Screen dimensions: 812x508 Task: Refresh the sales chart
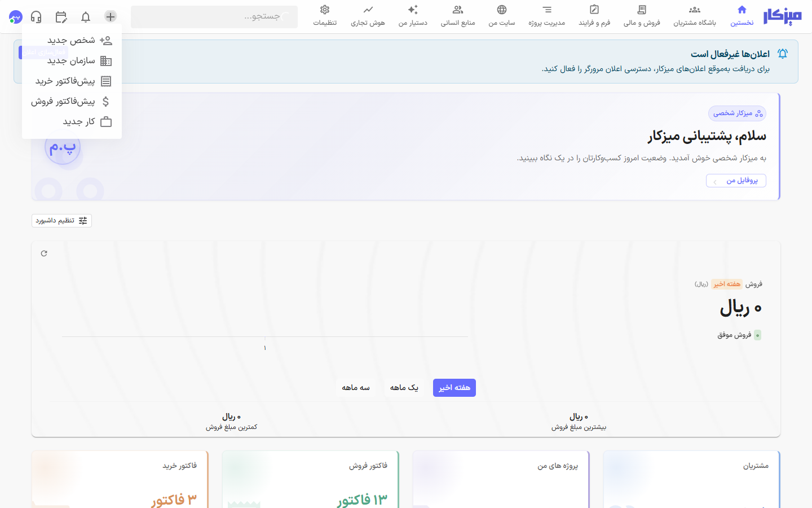[x=44, y=253]
